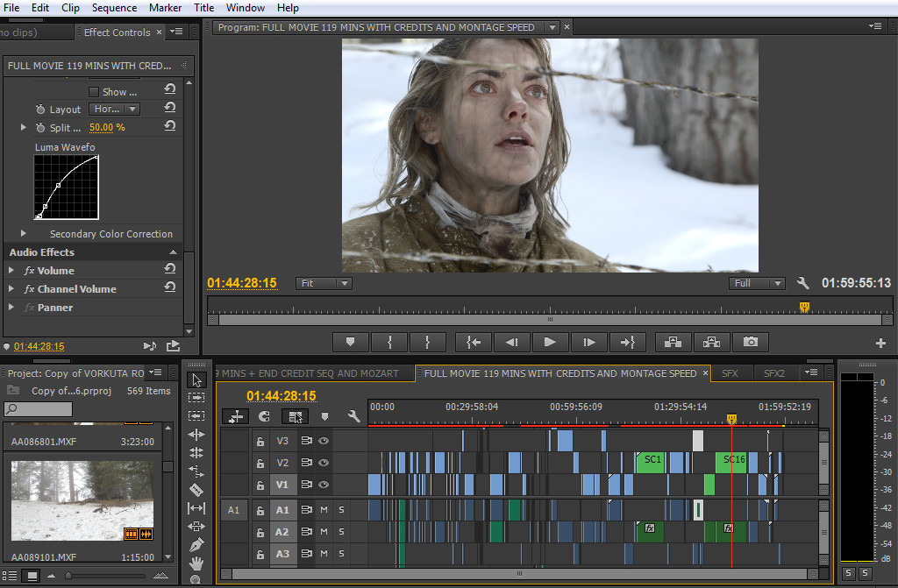Viewport: 898px width, 588px height.
Task: Mute audio track A3
Action: click(324, 554)
